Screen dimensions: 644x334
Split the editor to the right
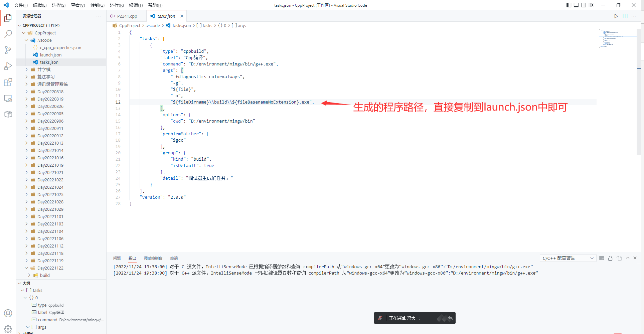coord(625,16)
